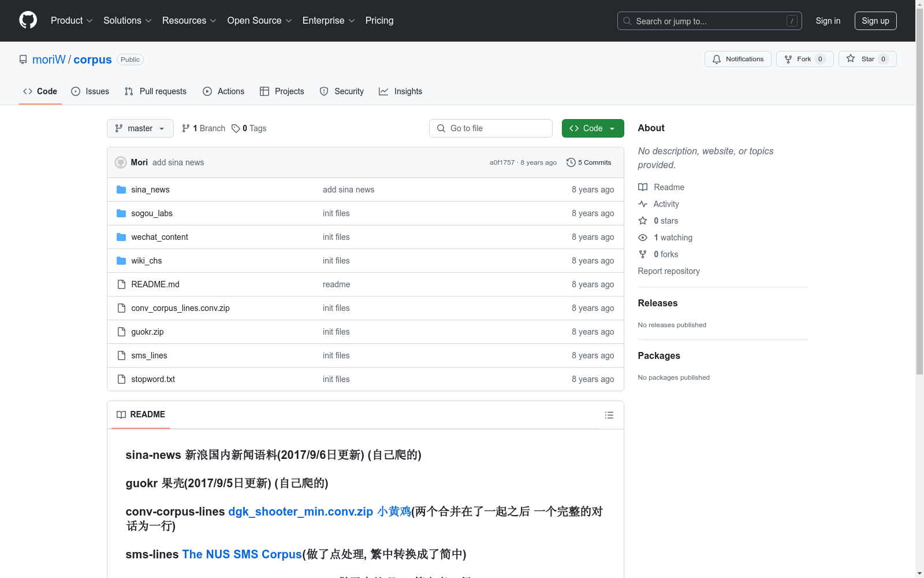Screen dimensions: 924x578
Task: Open the 小黄鸡 link in README
Action: tap(394, 512)
